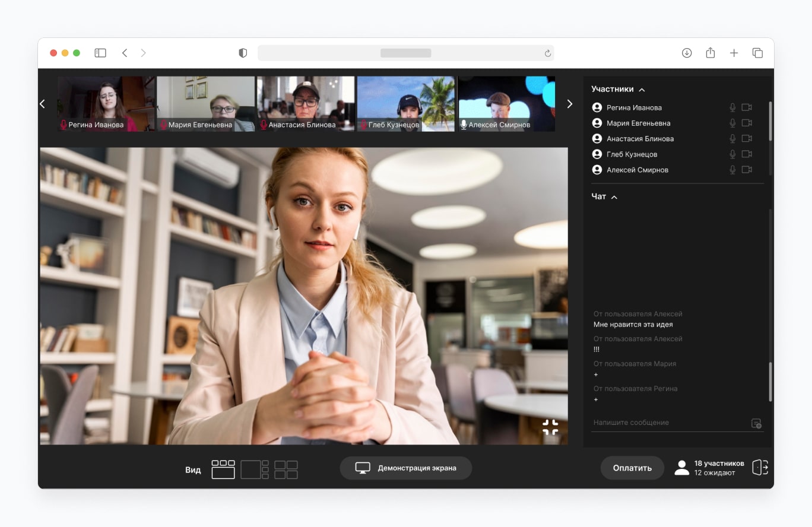This screenshot has height=527, width=812.
Task: Toggle microphone for Алексей Смирнов in list
Action: pos(732,169)
